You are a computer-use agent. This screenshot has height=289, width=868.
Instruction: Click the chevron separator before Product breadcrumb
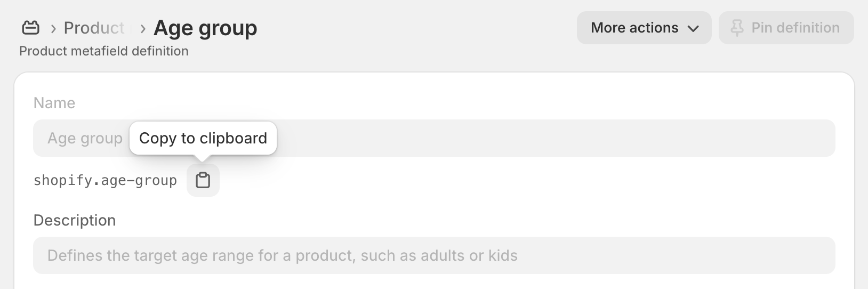(x=53, y=28)
